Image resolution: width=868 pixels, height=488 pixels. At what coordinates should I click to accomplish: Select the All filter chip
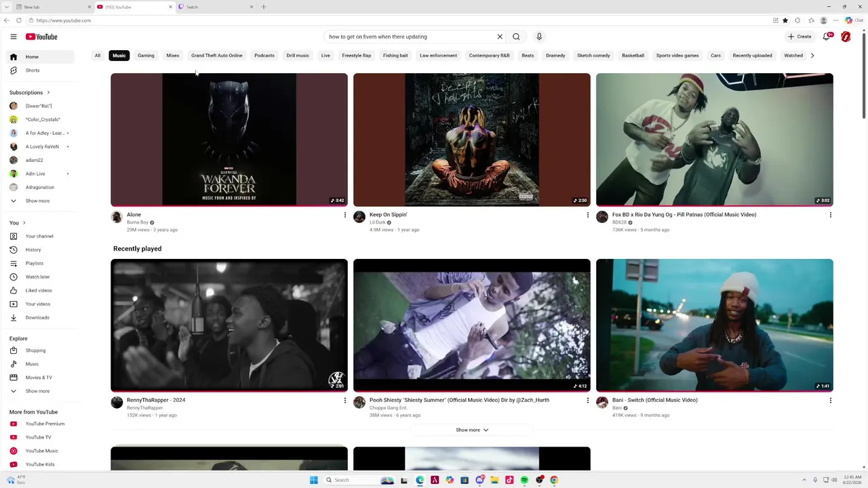(98, 56)
